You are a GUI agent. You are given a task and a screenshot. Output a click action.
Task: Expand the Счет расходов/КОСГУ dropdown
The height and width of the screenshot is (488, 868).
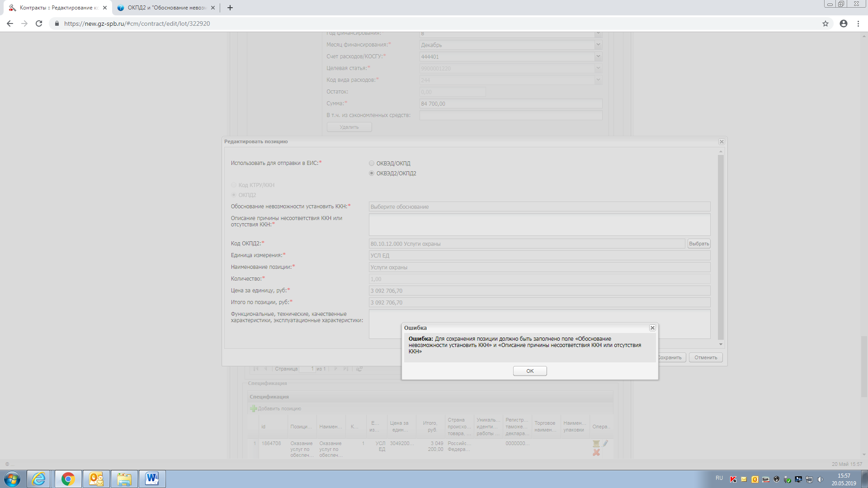tap(598, 56)
